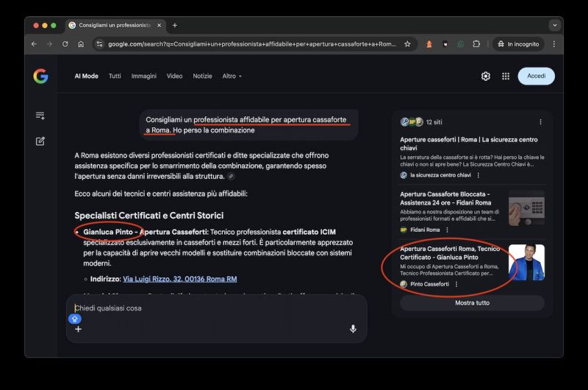Bookmark this page with the star icon
This screenshot has height=390, width=588.
(407, 44)
